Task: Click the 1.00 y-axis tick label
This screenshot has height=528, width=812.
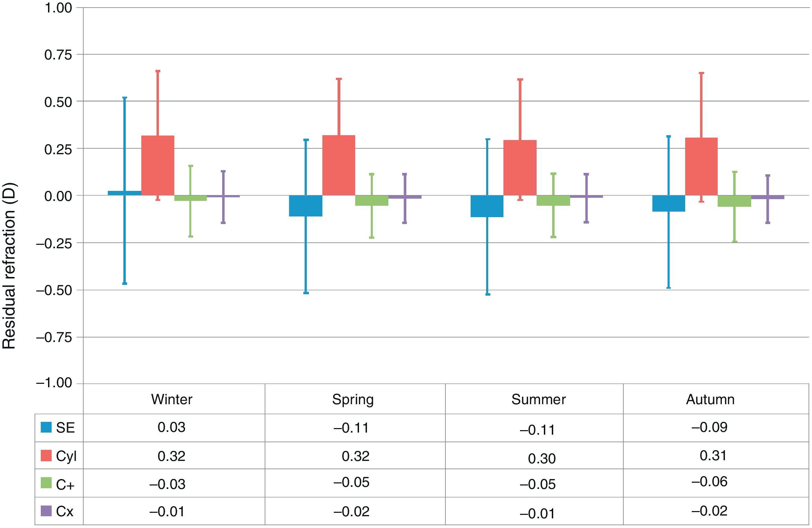Action: coord(58,8)
